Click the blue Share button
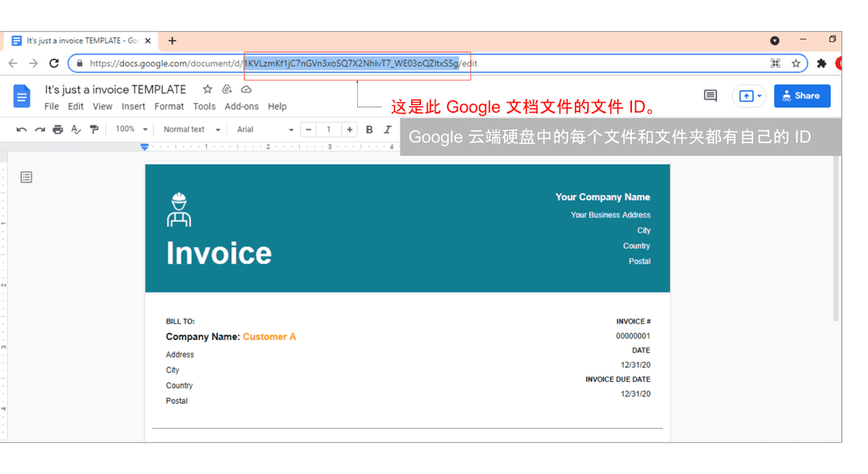Image resolution: width=868 pixels, height=474 pixels. pos(802,96)
